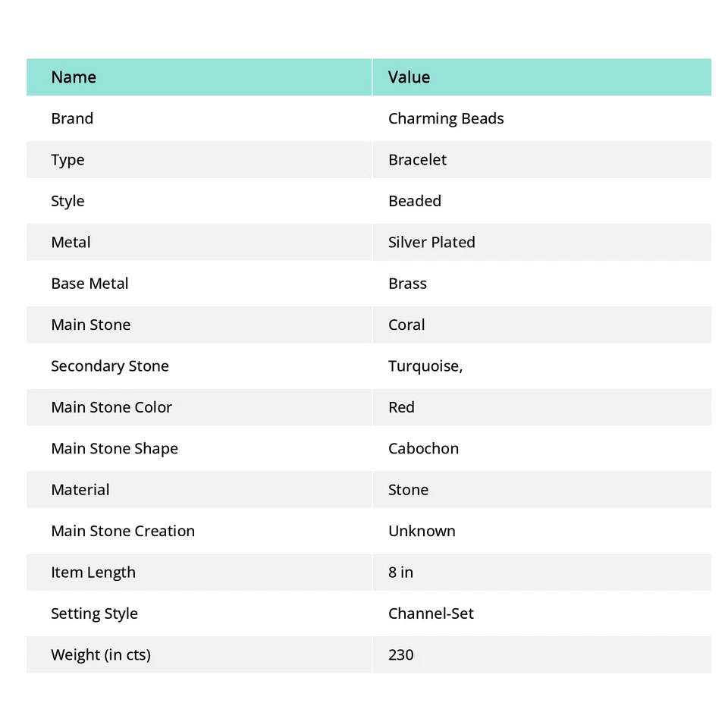Select the Unknown creation value

pyautogui.click(x=422, y=531)
